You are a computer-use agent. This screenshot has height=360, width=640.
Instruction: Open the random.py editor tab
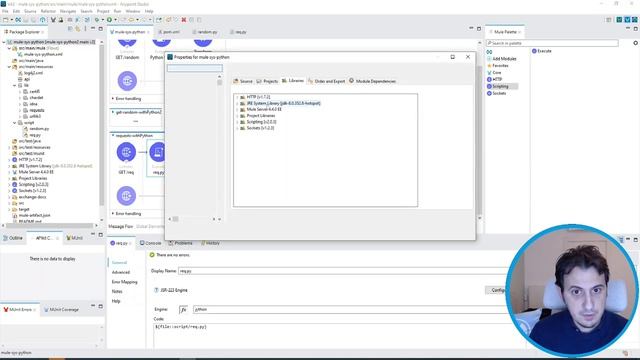tap(207, 32)
